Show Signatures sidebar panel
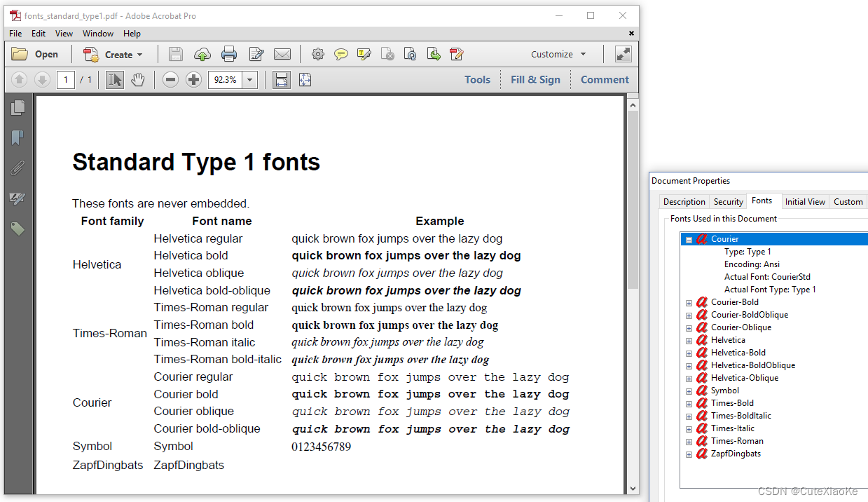 pyautogui.click(x=18, y=199)
